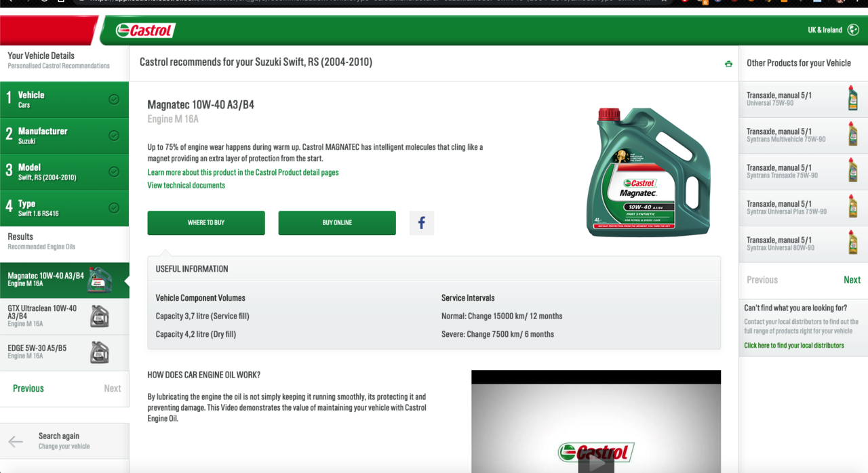Click the BUY ONLINE button
The image size is (868, 473).
pos(337,223)
